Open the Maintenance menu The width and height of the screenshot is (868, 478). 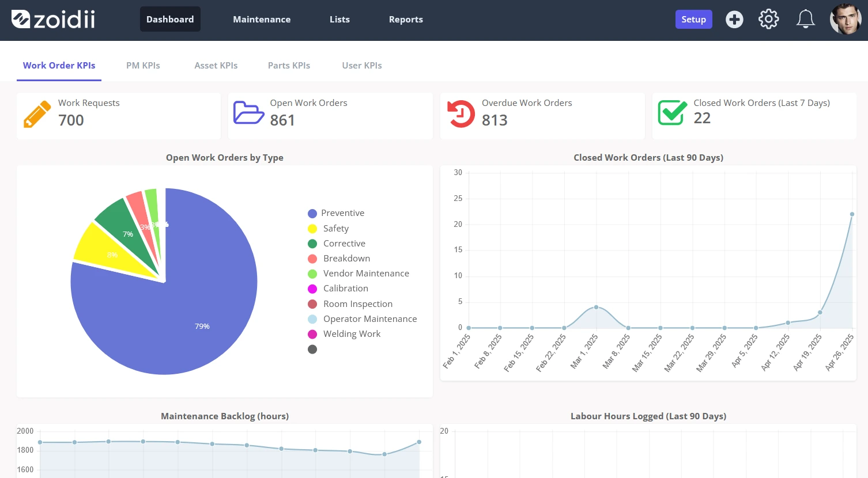pos(262,20)
